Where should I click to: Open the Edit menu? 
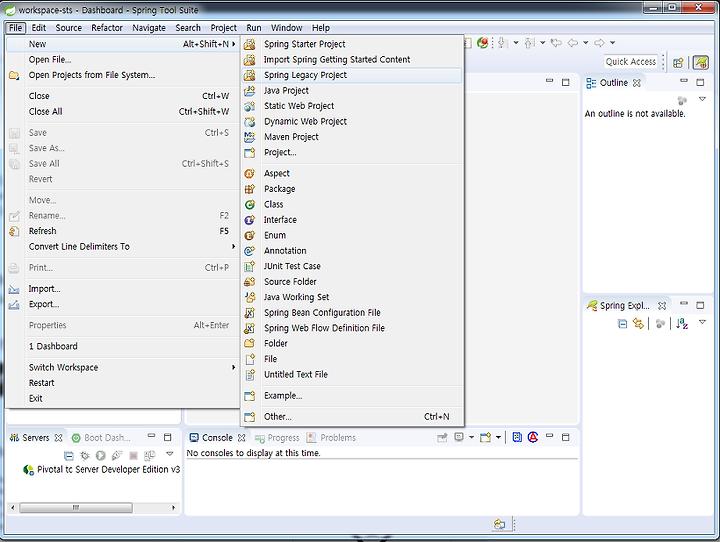[39, 28]
